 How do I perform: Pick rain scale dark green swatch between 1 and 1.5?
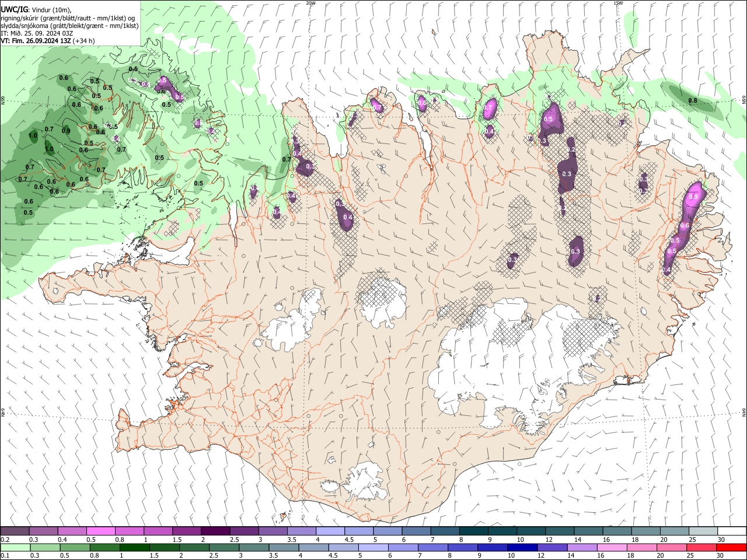coord(134,548)
